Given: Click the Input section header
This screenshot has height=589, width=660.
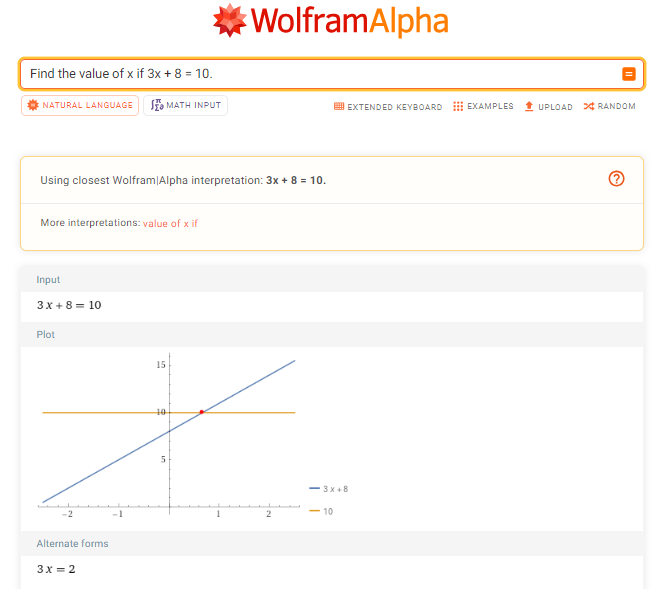Looking at the screenshot, I should [x=48, y=280].
